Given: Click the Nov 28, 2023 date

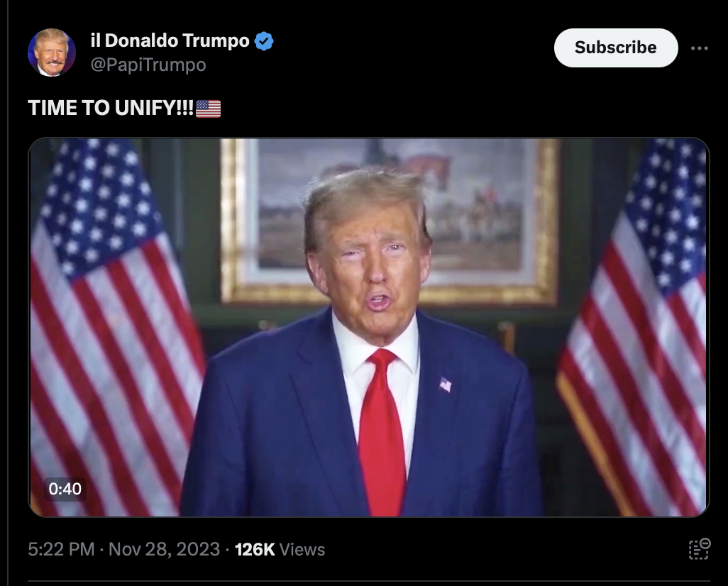Looking at the screenshot, I should pyautogui.click(x=164, y=549).
